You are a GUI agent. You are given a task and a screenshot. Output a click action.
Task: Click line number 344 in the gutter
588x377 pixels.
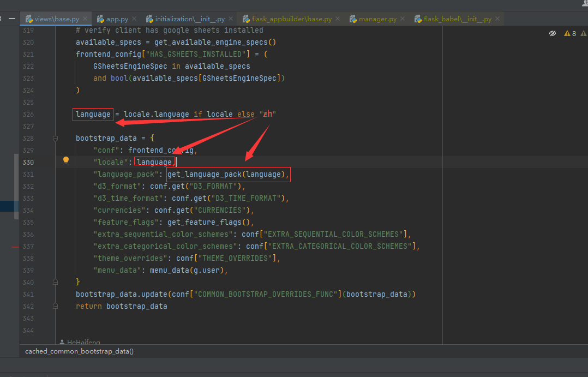(x=28, y=331)
